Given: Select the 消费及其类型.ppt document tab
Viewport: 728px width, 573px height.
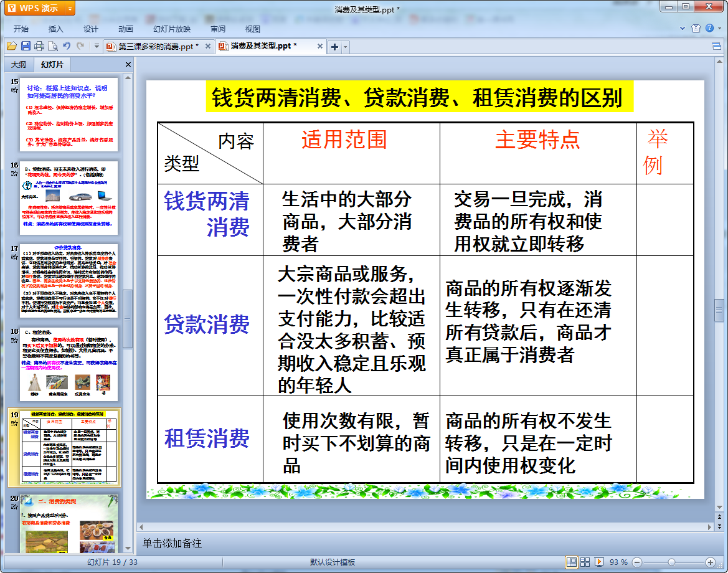Looking at the screenshot, I should [x=263, y=46].
